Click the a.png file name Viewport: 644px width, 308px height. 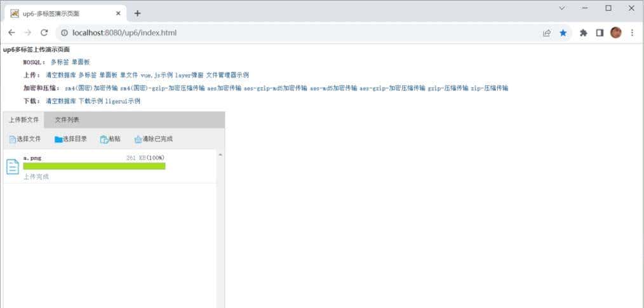[32, 158]
